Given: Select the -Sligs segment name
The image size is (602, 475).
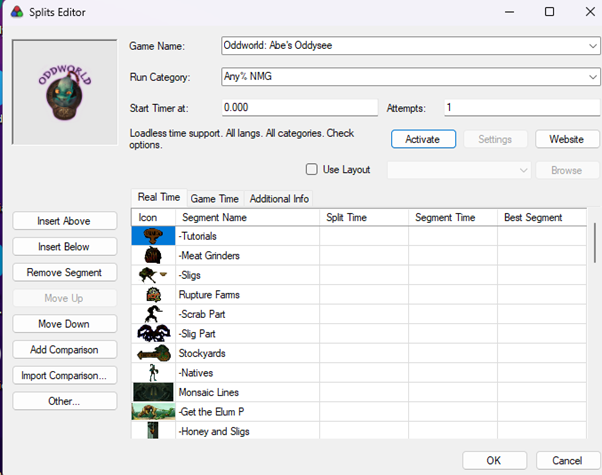Looking at the screenshot, I should pos(190,275).
